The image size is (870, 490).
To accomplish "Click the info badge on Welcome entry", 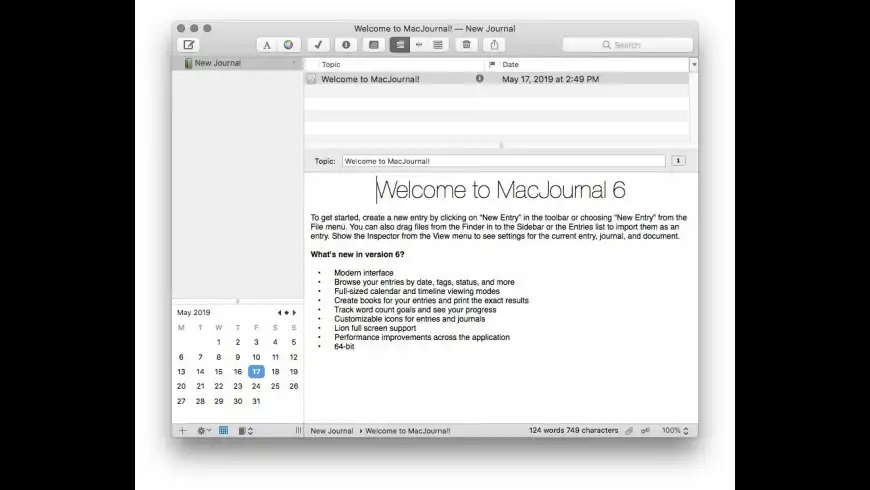I will pos(480,79).
